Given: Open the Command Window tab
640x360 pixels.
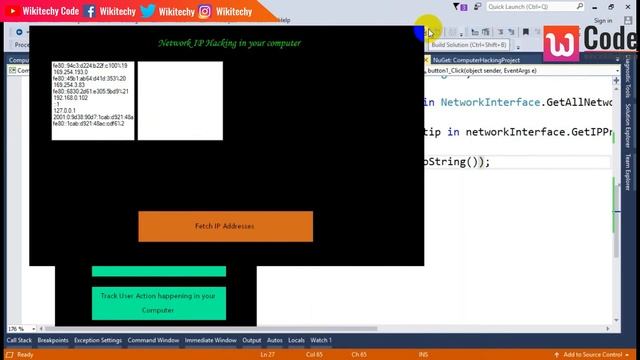Looking at the screenshot, I should [x=153, y=340].
